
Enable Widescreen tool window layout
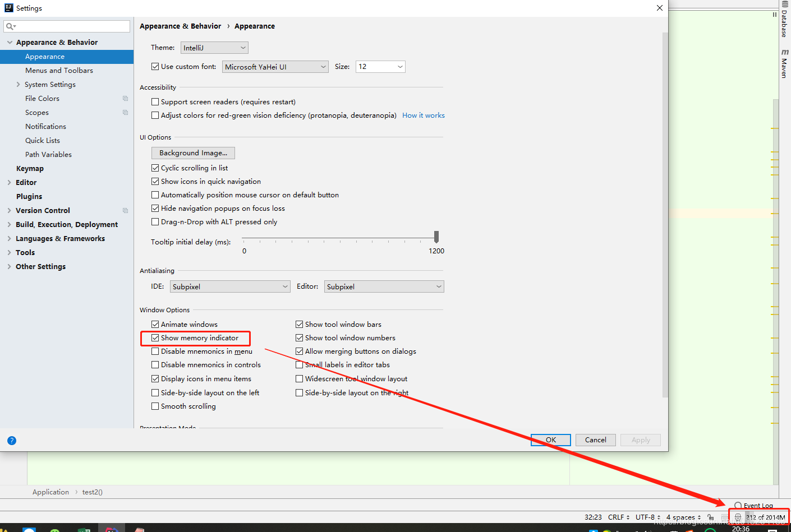[x=300, y=379]
